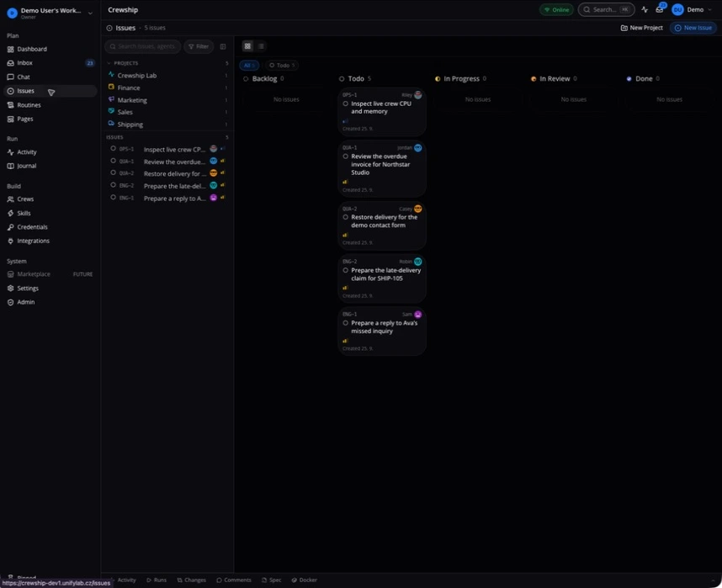This screenshot has width=722, height=588.
Task: Switch to list view icon
Action: coord(261,46)
